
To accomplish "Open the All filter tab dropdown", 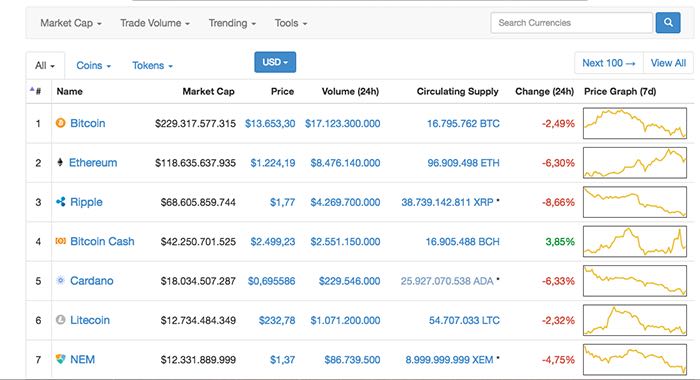I will tap(45, 66).
